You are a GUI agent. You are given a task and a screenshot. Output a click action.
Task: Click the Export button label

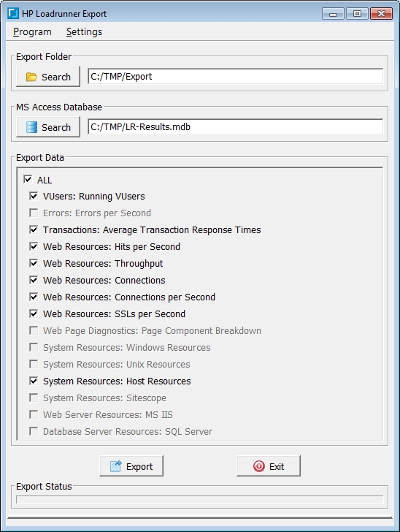(x=139, y=467)
